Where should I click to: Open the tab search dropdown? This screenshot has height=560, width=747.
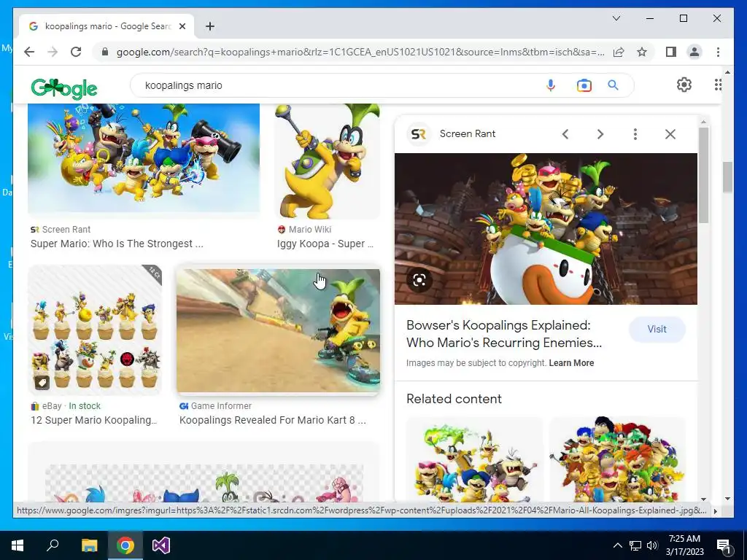(x=616, y=18)
